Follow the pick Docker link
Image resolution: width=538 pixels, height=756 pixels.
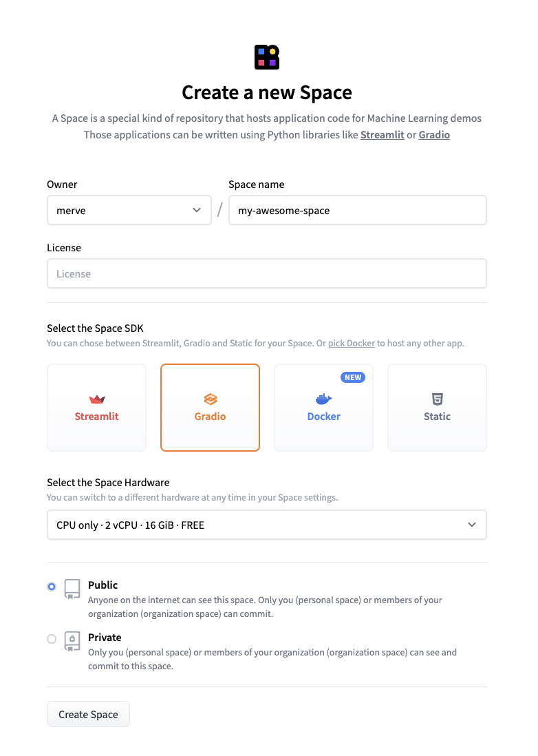tap(352, 343)
